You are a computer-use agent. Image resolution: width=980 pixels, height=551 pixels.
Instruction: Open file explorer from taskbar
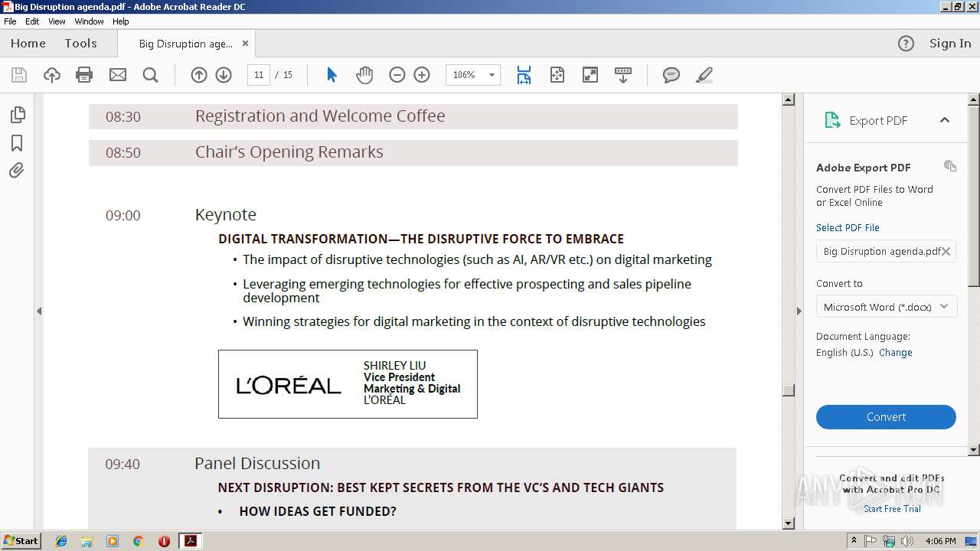click(x=87, y=541)
